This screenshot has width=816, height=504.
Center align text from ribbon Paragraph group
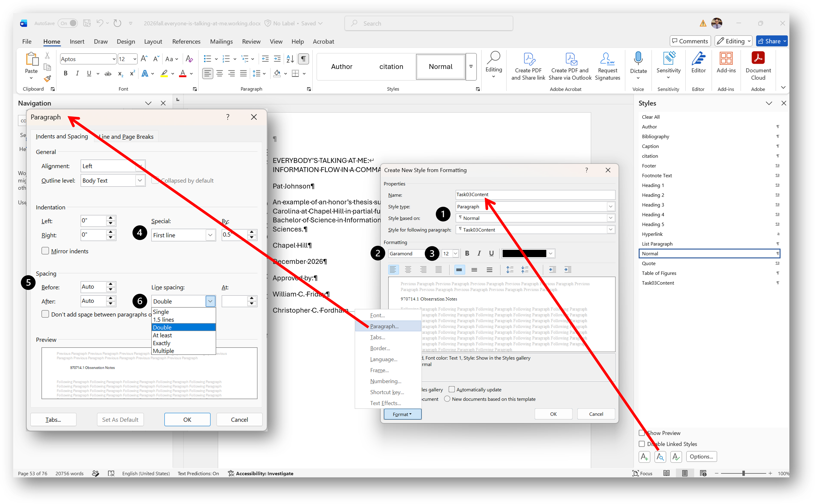click(x=219, y=73)
